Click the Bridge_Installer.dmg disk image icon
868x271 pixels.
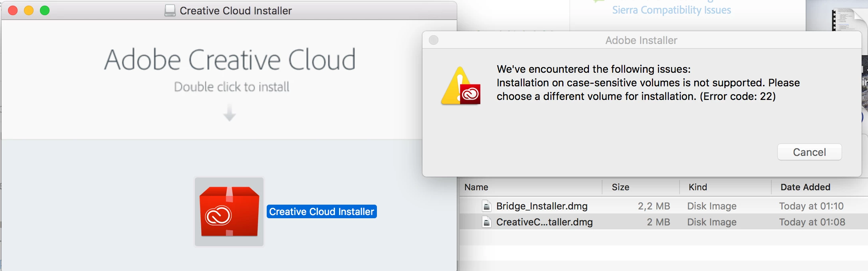486,206
